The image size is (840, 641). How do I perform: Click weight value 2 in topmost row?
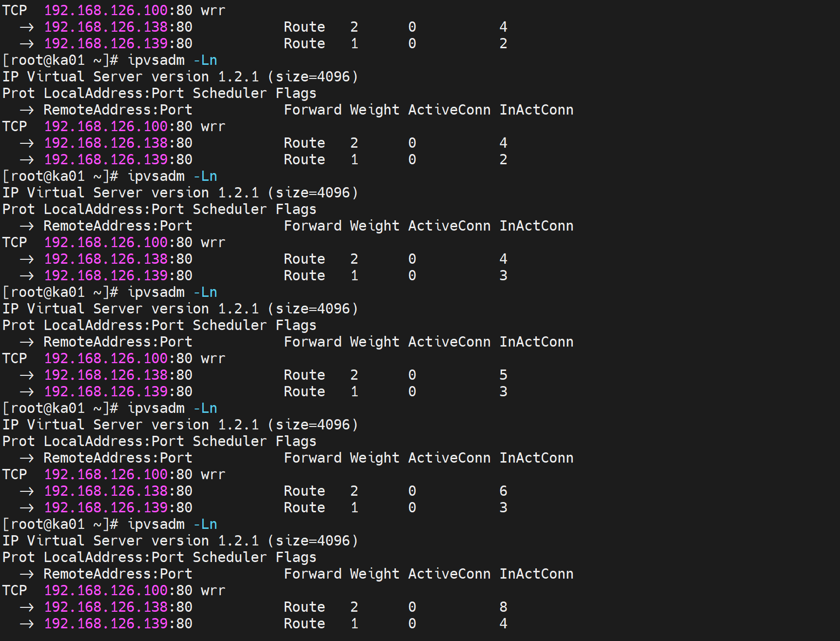pos(354,27)
